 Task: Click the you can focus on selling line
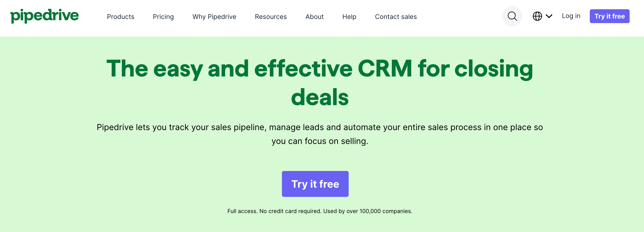(x=320, y=141)
